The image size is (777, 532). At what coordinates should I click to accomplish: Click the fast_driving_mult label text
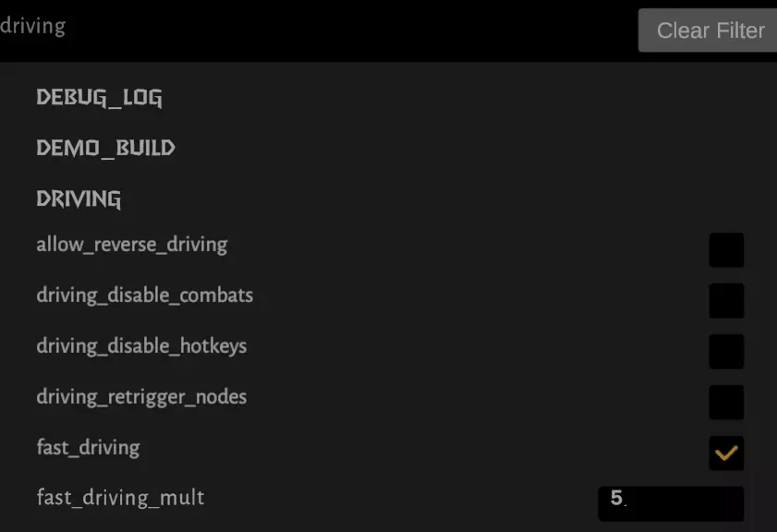point(120,498)
